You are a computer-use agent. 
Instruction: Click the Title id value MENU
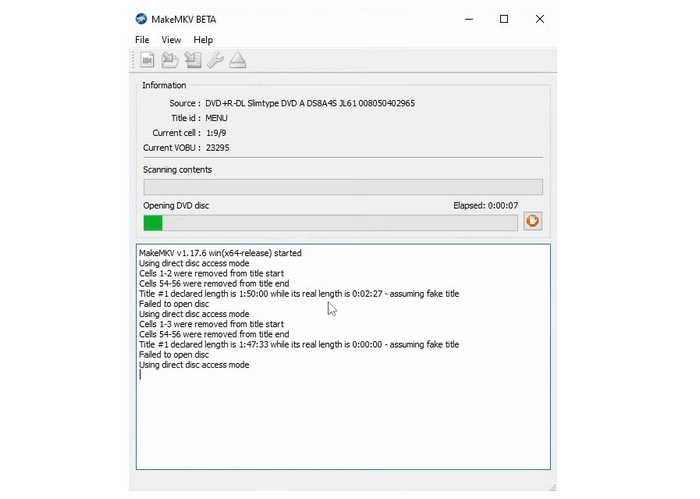(x=216, y=118)
